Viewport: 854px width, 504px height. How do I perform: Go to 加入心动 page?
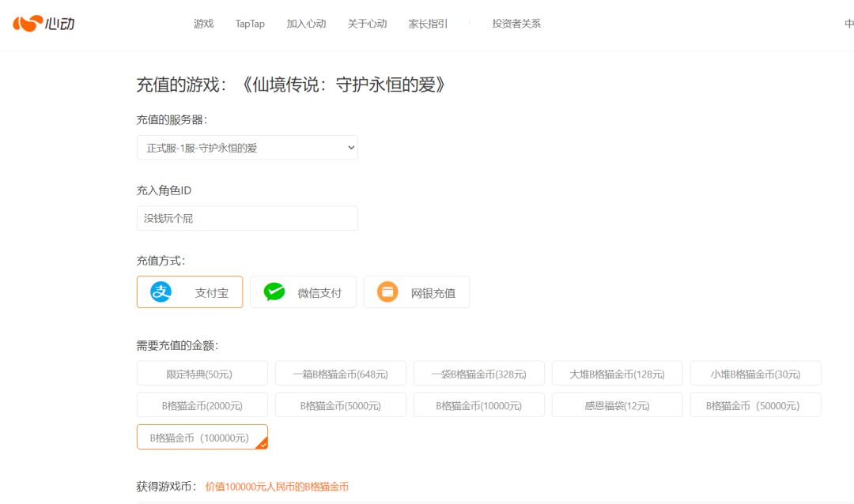[306, 24]
